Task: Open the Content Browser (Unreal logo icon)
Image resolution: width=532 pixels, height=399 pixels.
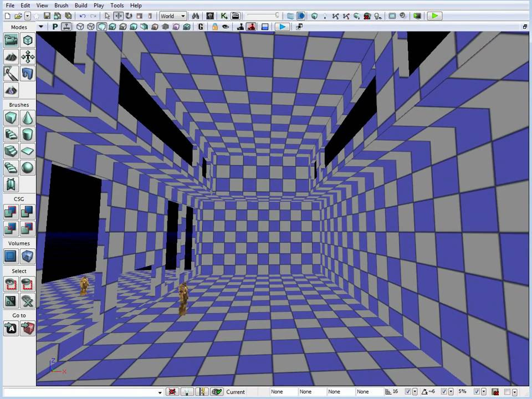Action: 210,16
